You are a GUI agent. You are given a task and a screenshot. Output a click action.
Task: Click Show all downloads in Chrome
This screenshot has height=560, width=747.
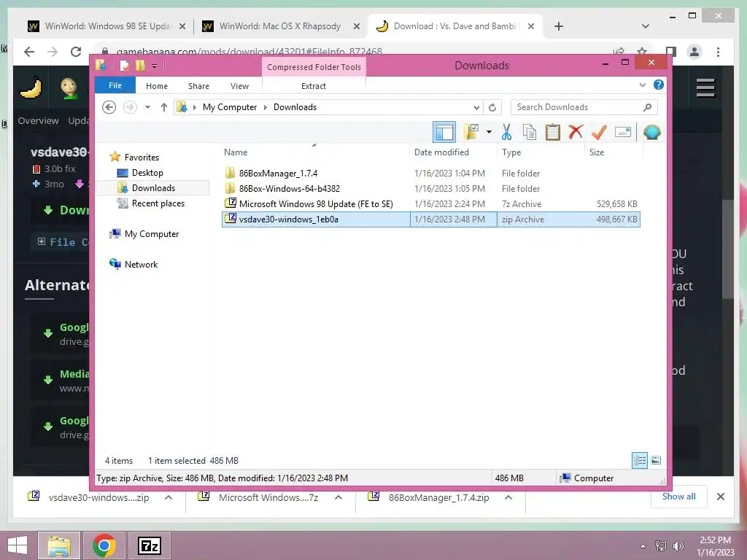pyautogui.click(x=679, y=497)
